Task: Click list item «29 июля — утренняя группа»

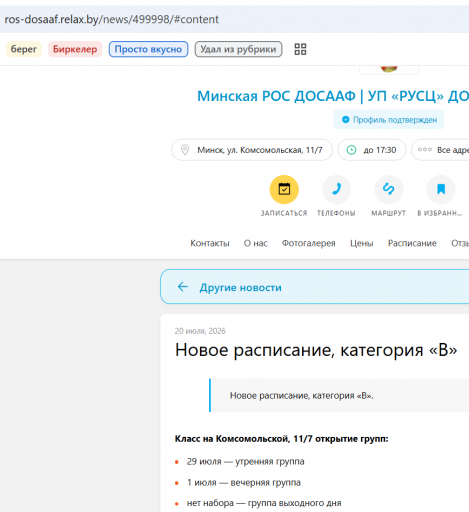Action: [246, 462]
